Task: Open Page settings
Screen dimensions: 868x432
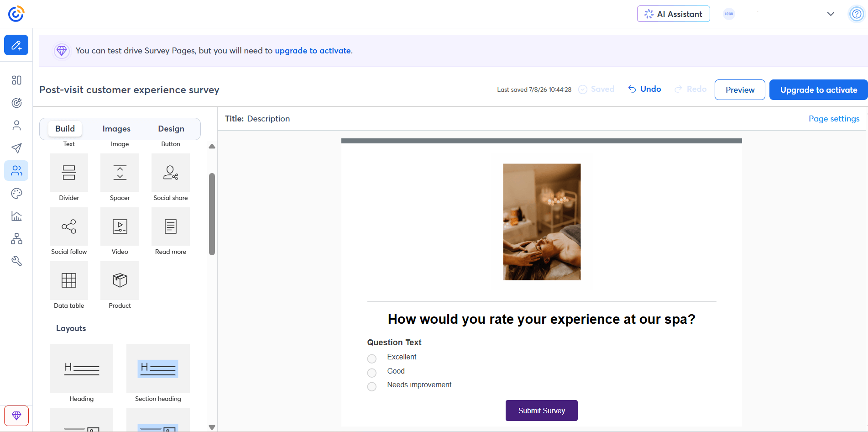Action: pos(834,119)
